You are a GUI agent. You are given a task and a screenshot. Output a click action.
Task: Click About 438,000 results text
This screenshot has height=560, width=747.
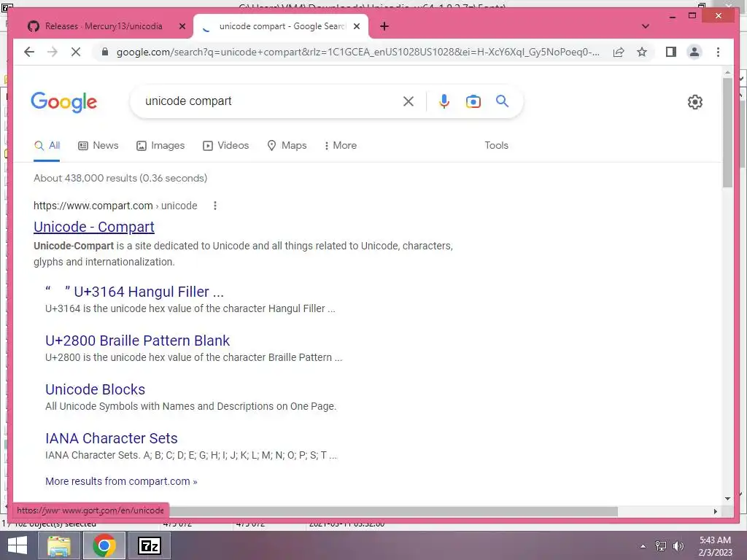[x=120, y=178]
